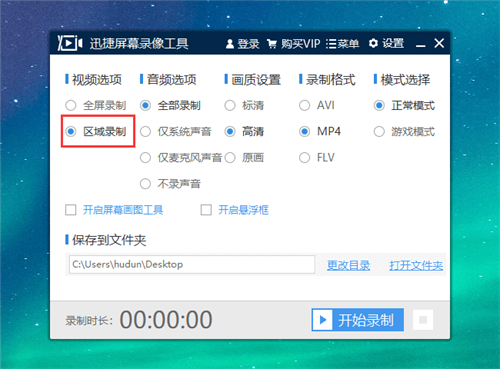Click the 打开文件夹 link
500x369 pixels.
click(x=416, y=265)
